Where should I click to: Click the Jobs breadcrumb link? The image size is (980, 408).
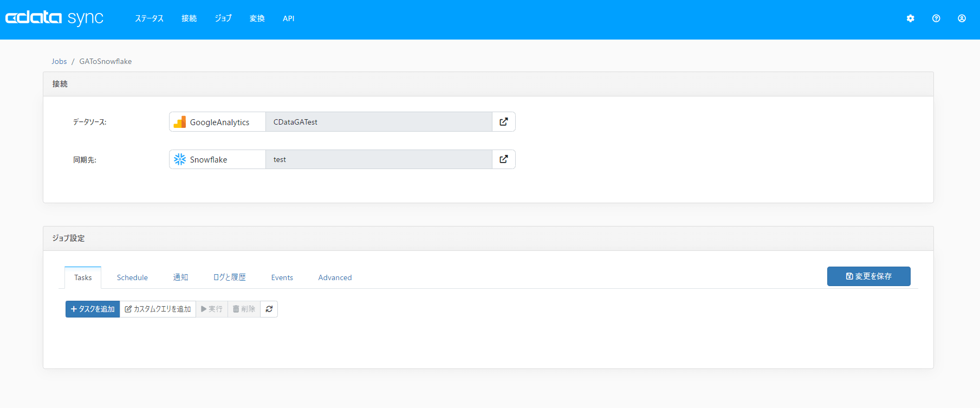pos(59,61)
